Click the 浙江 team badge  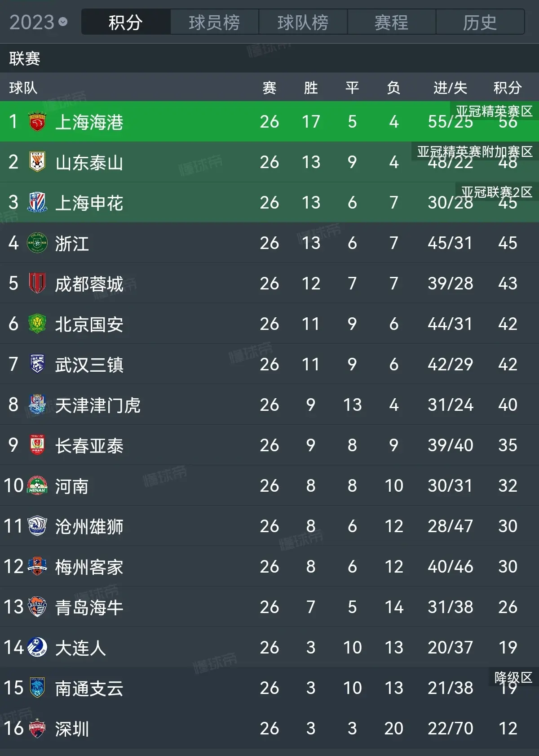37,243
